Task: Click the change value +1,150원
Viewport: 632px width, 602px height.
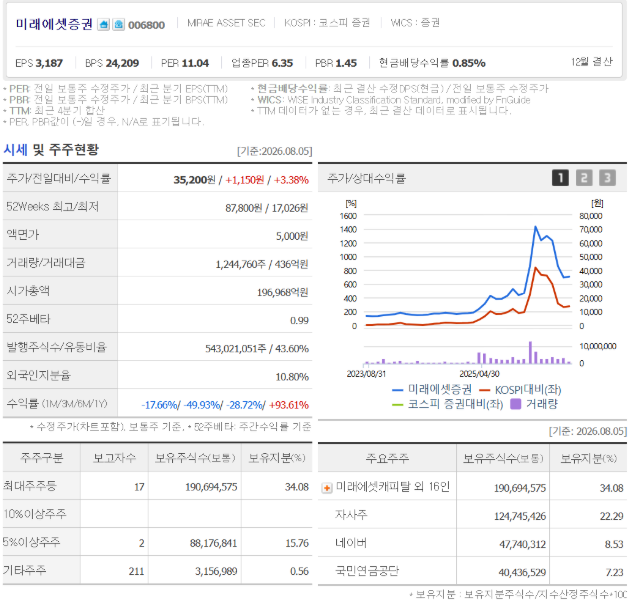Action: pos(245,180)
